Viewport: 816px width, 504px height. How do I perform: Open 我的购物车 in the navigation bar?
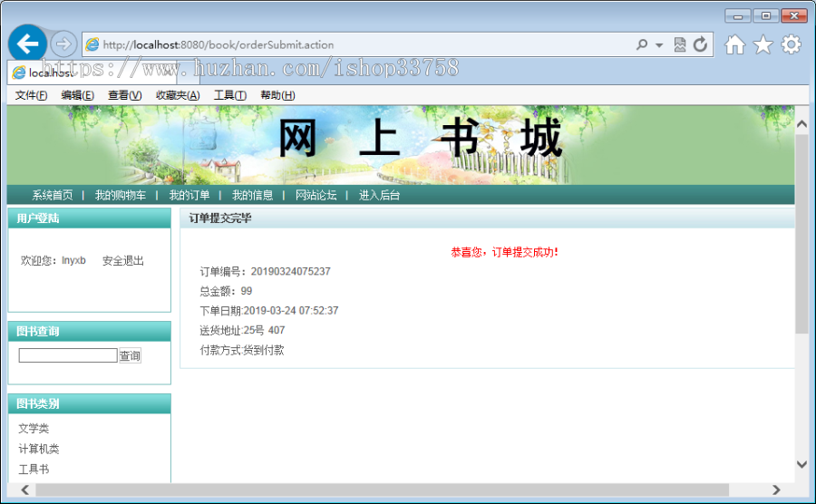point(121,195)
